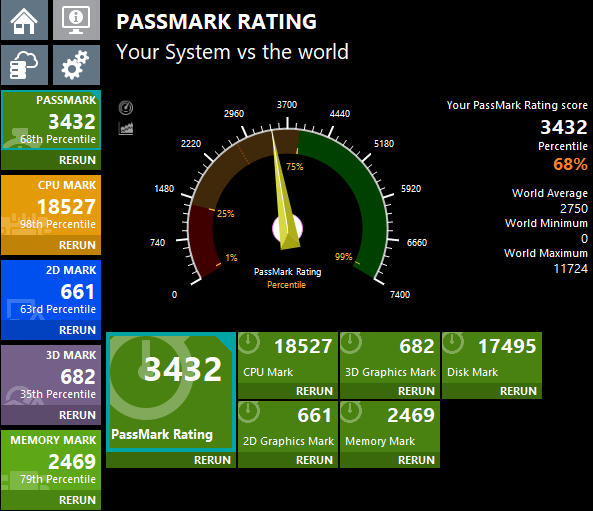Click the 68% percentile value
Screen dimensions: 593x511
coord(570,164)
